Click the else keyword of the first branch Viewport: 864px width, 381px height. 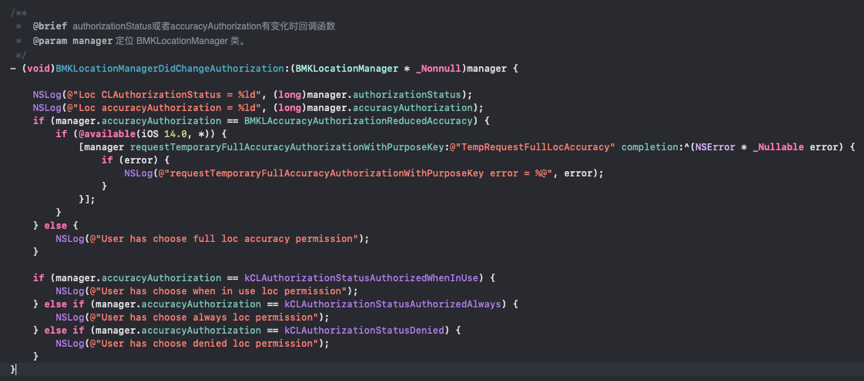click(x=55, y=226)
